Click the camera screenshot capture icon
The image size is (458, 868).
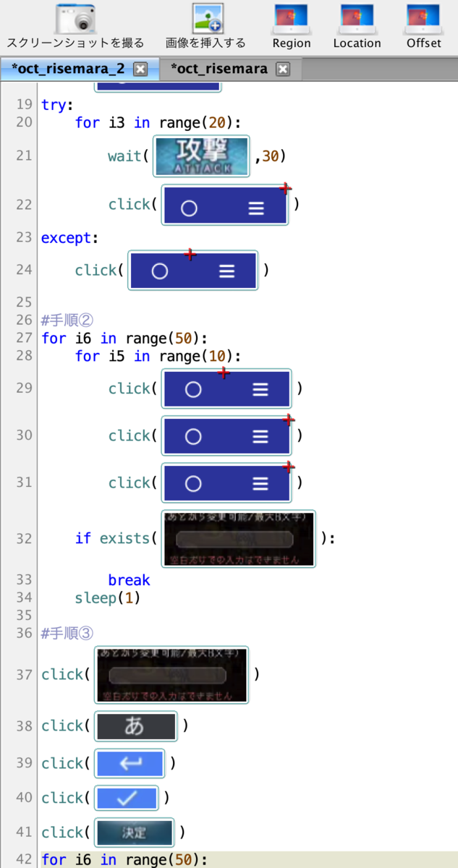[75, 18]
